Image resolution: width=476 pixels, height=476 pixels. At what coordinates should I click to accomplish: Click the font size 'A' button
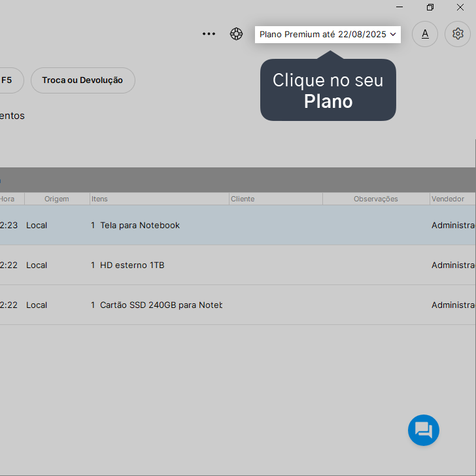425,34
